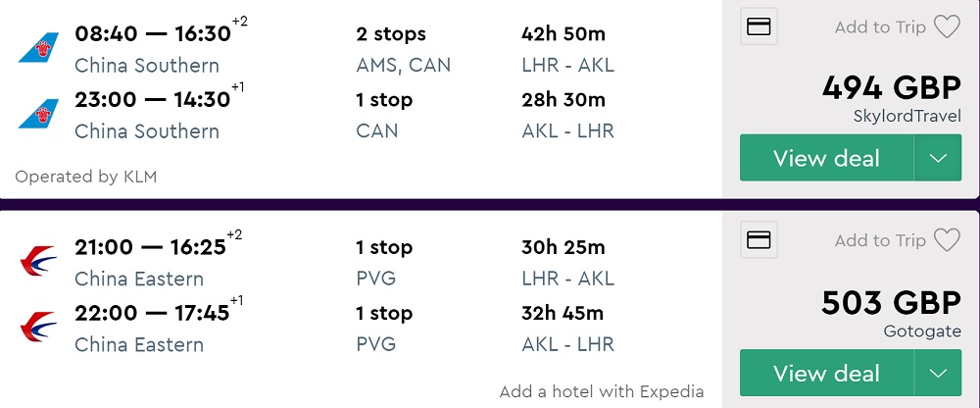This screenshot has width=980, height=408.
Task: Select the 08:40 — 16:30 outbound flight times
Action: pyautogui.click(x=153, y=34)
